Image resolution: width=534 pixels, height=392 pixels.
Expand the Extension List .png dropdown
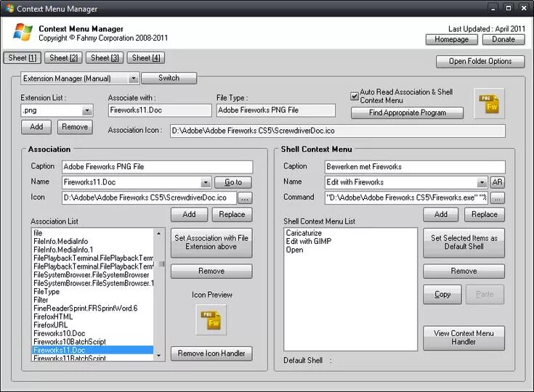[87, 110]
